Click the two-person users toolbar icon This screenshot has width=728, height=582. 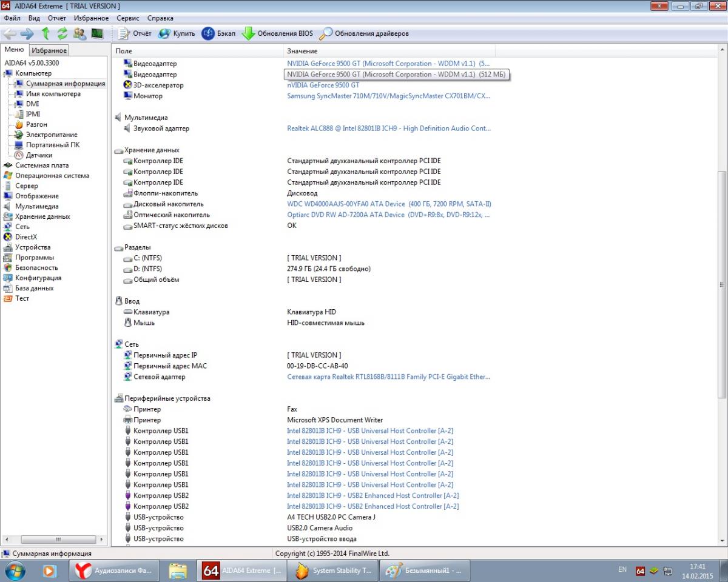pos(79,33)
